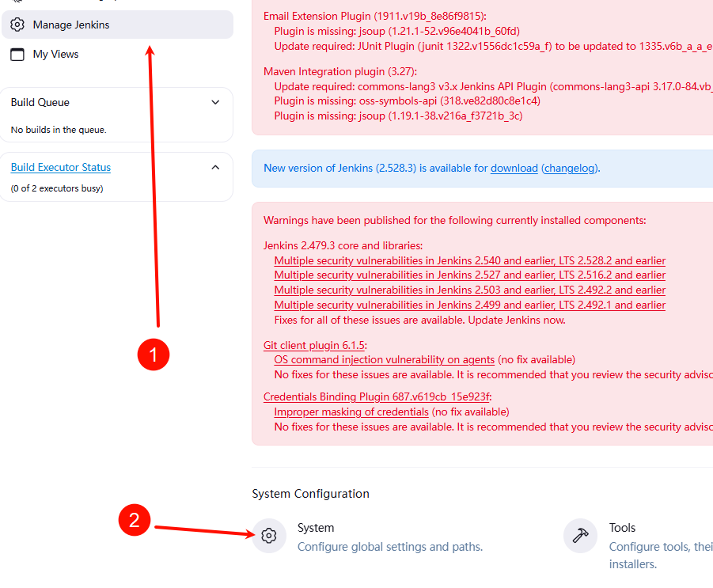Click 'Plugin is missing: oss-symbols-api' line
This screenshot has height=588, width=713.
(x=407, y=101)
